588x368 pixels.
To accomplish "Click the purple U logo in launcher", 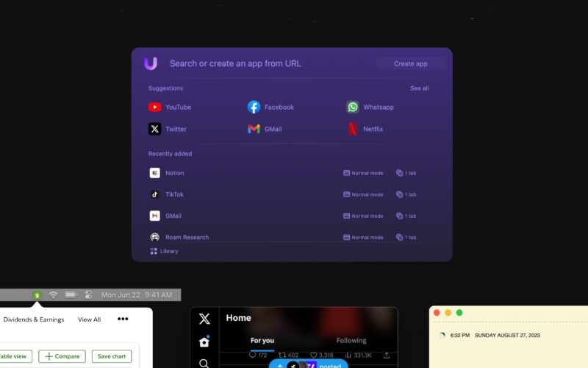I will click(x=151, y=63).
